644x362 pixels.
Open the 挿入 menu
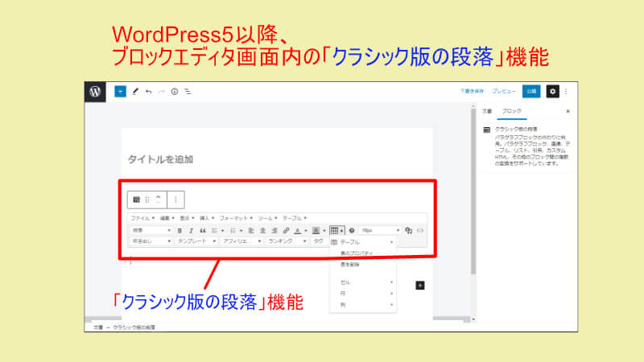(x=207, y=218)
